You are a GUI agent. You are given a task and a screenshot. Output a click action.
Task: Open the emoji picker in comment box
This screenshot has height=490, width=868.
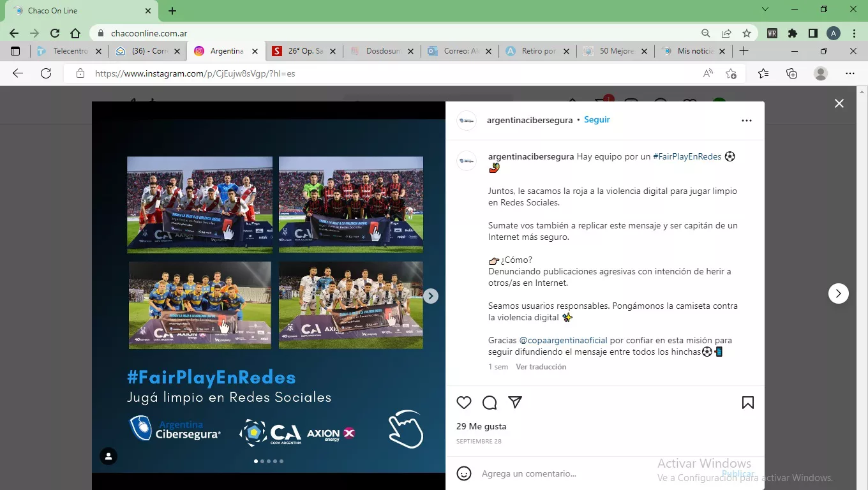click(464, 473)
